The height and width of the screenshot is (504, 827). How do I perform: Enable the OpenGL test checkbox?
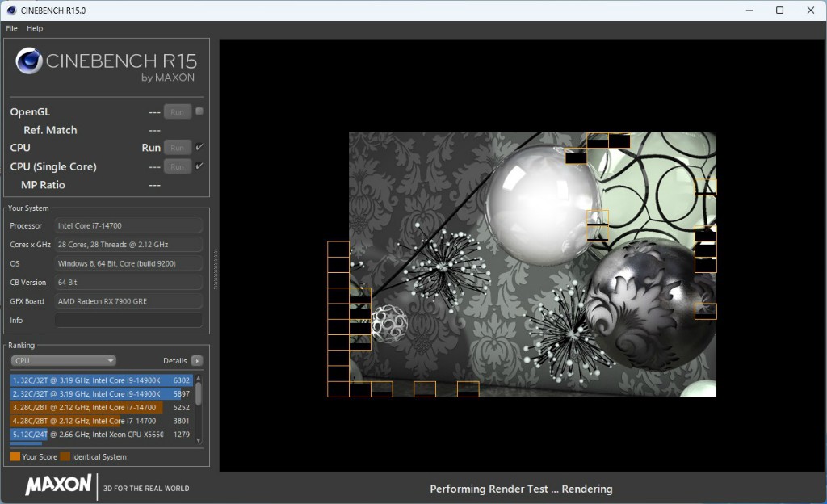pos(199,111)
